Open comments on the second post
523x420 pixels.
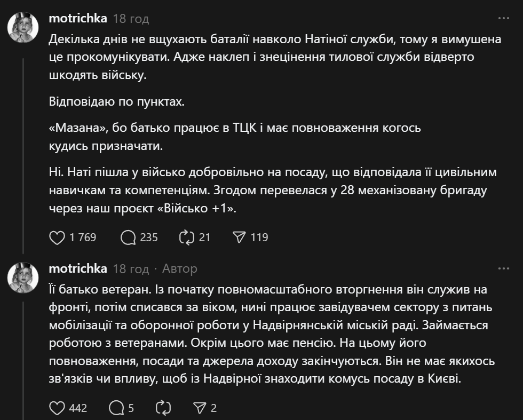coord(116,408)
